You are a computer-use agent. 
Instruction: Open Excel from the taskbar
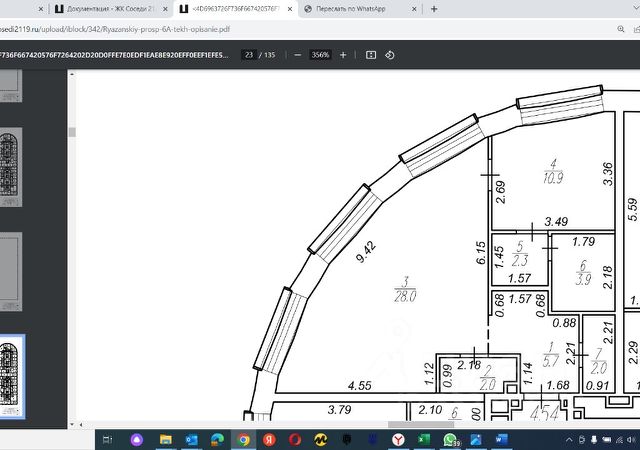(424, 439)
